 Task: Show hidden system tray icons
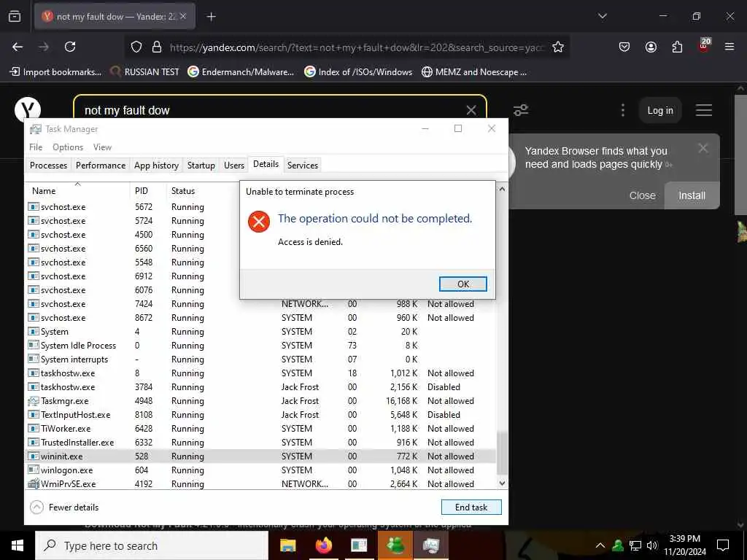click(600, 545)
